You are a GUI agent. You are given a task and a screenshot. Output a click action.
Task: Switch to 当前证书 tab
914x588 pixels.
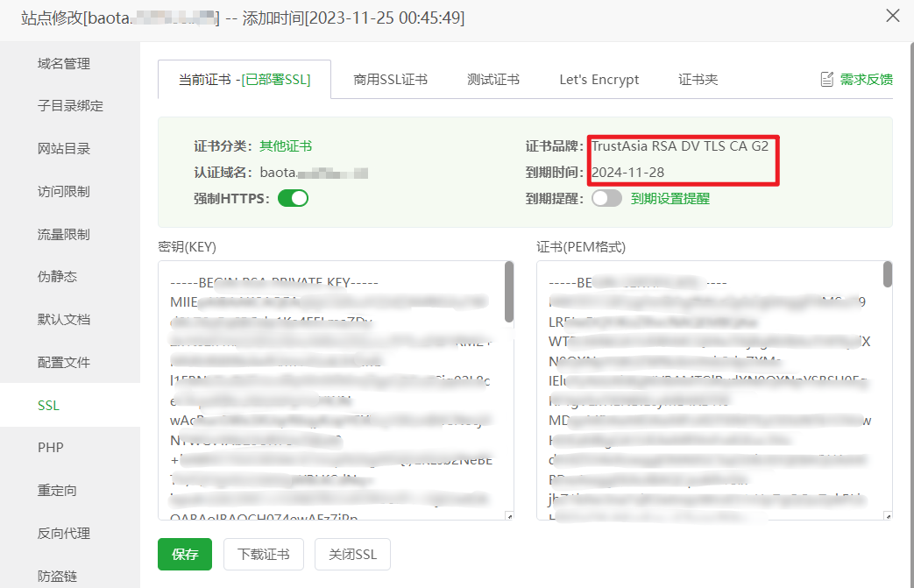tap(244, 79)
